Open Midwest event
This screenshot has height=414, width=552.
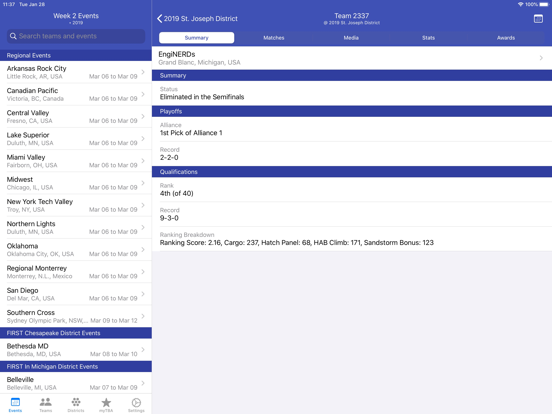[x=76, y=183]
